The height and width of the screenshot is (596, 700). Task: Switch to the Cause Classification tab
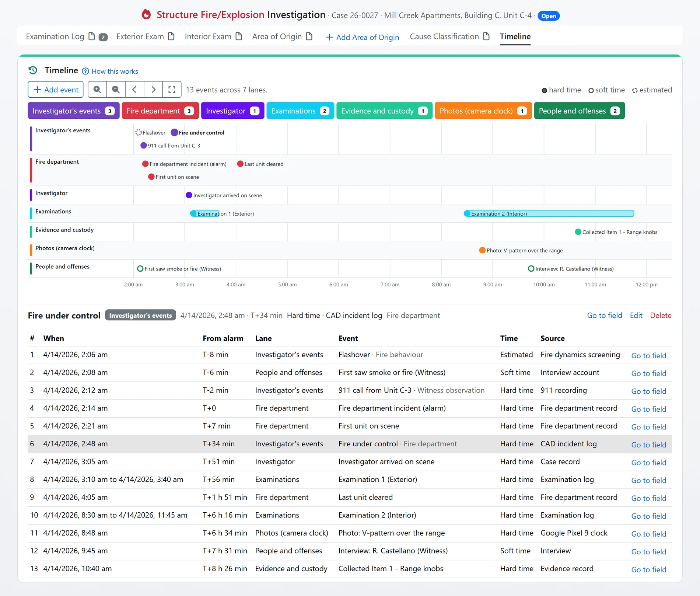click(x=444, y=36)
